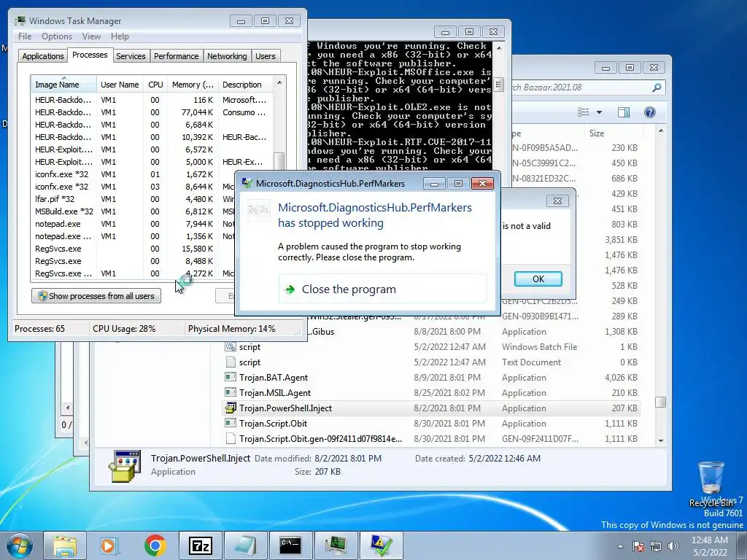Image resolution: width=747 pixels, height=560 pixels.
Task: Click the search magnifier in Explorer
Action: [x=657, y=87]
